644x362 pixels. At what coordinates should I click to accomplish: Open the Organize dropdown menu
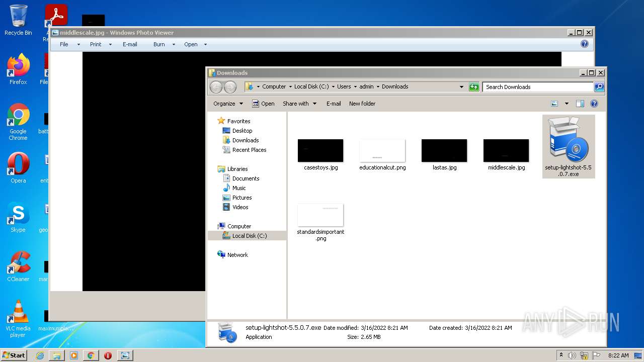(228, 104)
